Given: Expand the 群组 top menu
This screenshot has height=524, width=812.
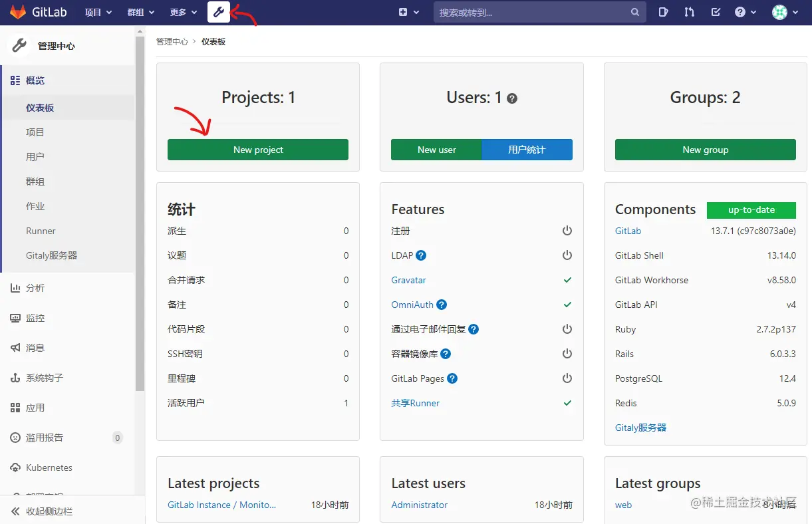Looking at the screenshot, I should pyautogui.click(x=141, y=12).
